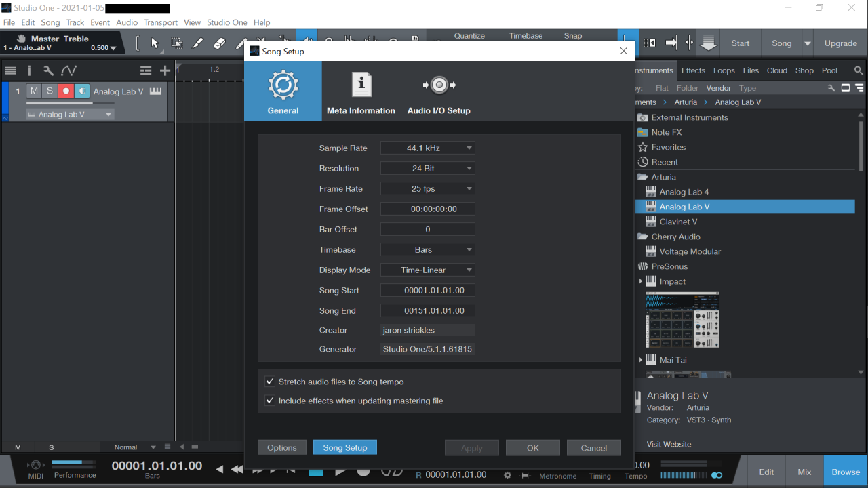Click the Cancel button
The height and width of the screenshot is (488, 868).
[594, 447]
